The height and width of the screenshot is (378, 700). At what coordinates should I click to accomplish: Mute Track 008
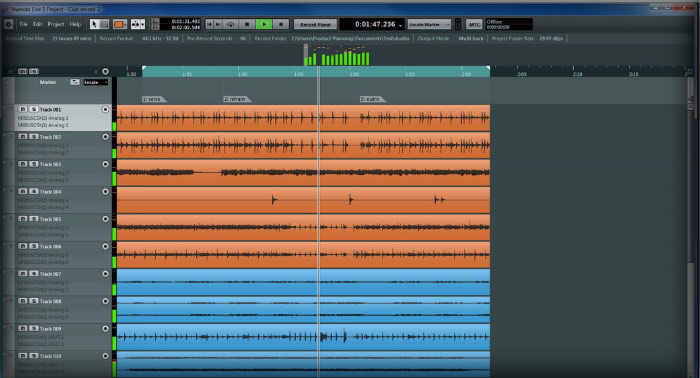pos(22,301)
